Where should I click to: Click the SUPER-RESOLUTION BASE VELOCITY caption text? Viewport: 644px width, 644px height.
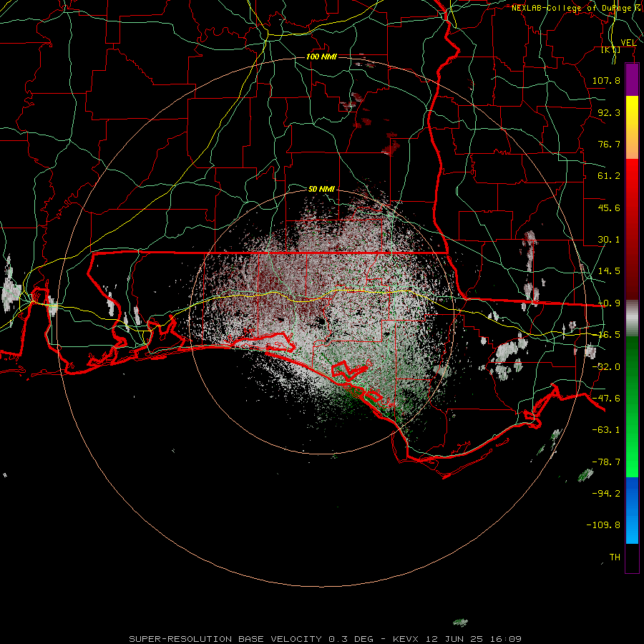(x=225, y=639)
